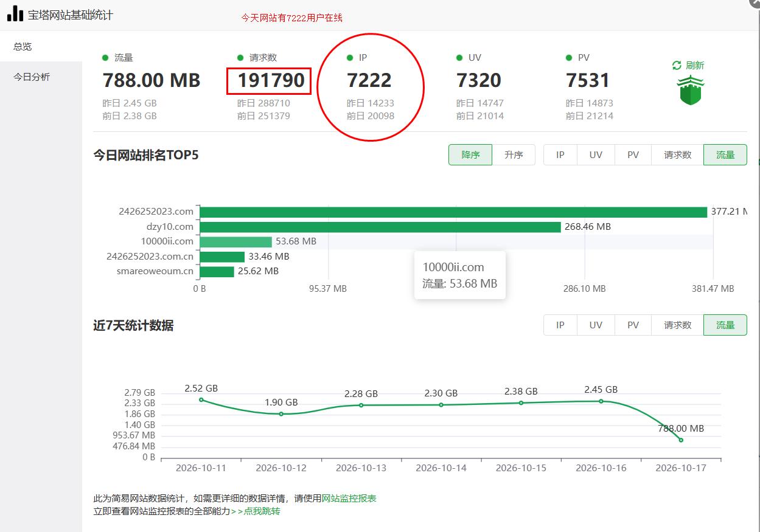Click the smareoweoum.cn site label
The image size is (760, 532).
pos(155,271)
